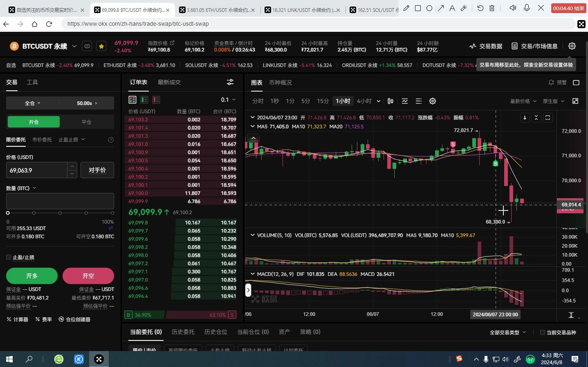
Task: Click the price input field showing 69,063.9
Action: point(36,170)
